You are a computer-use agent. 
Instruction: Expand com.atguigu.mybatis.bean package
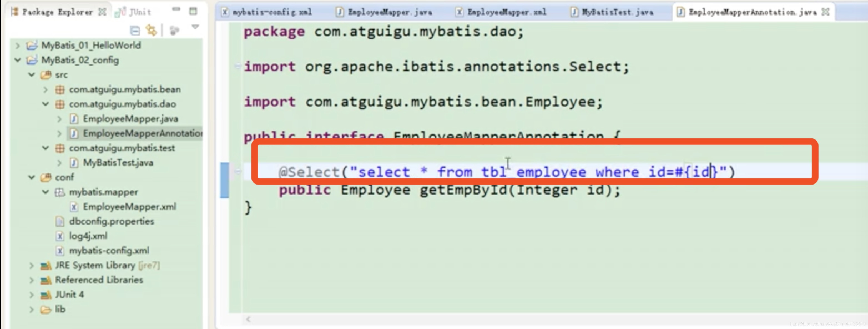(x=46, y=89)
